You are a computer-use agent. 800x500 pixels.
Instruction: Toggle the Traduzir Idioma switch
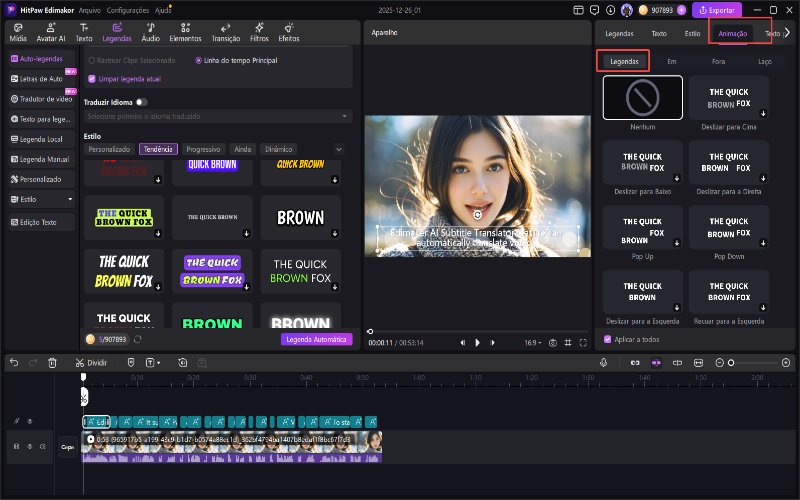(x=141, y=102)
